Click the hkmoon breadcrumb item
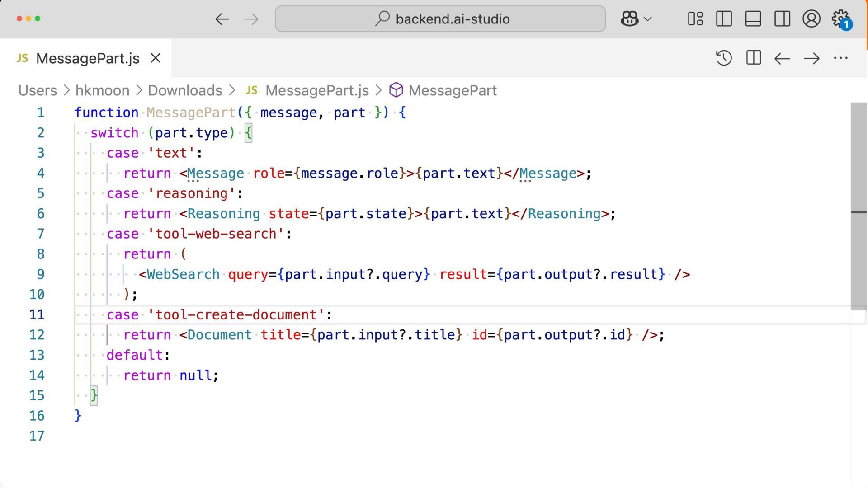This screenshot has width=868, height=488. pyautogui.click(x=102, y=90)
